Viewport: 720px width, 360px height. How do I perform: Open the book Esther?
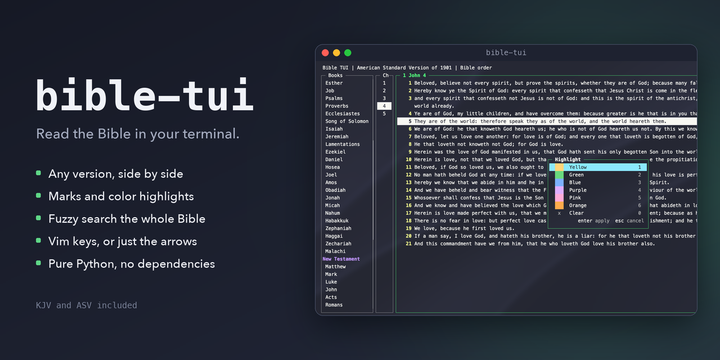(334, 83)
